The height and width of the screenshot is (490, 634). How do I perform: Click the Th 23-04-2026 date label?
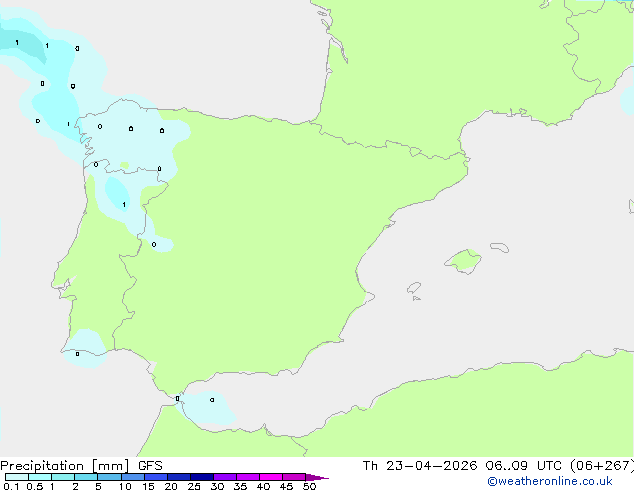tap(420, 466)
